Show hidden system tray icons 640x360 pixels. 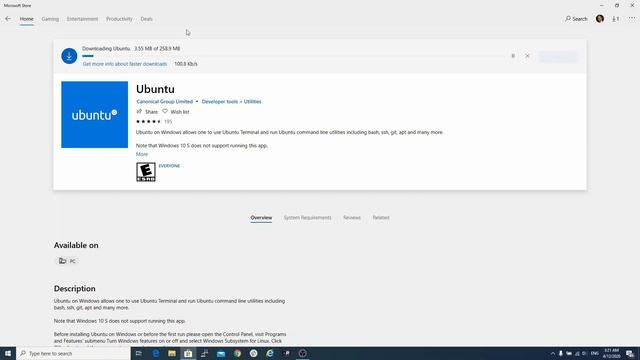pos(553,353)
